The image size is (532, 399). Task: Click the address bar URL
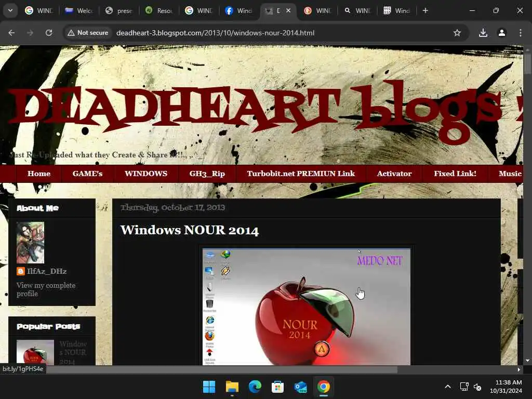[x=215, y=33]
